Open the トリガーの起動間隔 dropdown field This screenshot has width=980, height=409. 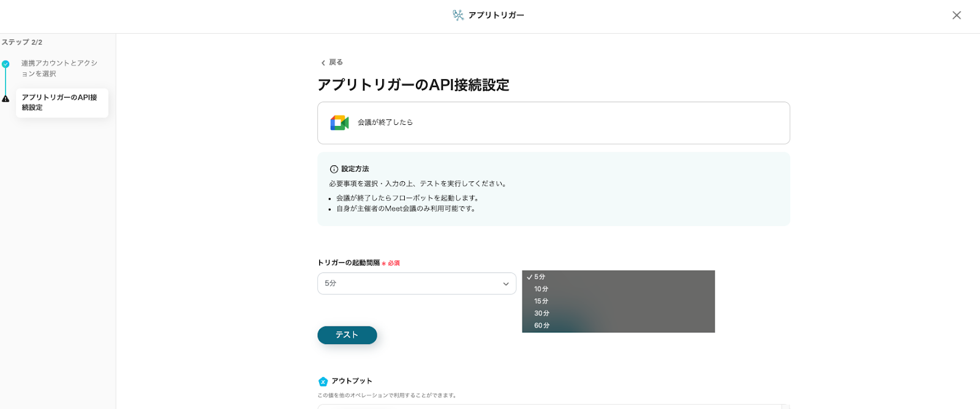point(410,283)
